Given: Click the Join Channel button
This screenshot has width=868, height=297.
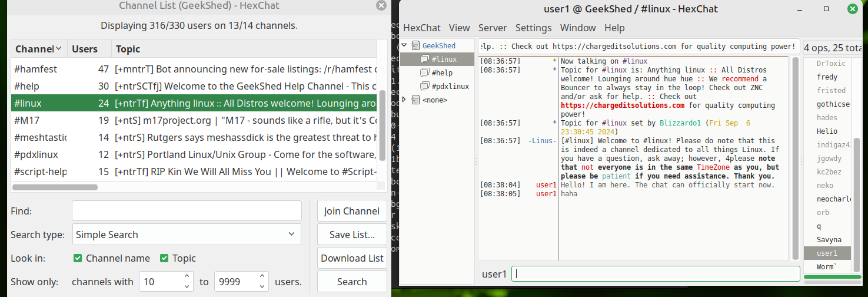Looking at the screenshot, I should pos(352,211).
